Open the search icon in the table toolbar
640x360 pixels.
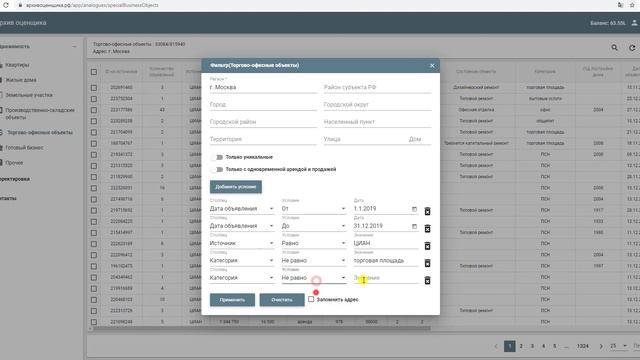pos(614,48)
